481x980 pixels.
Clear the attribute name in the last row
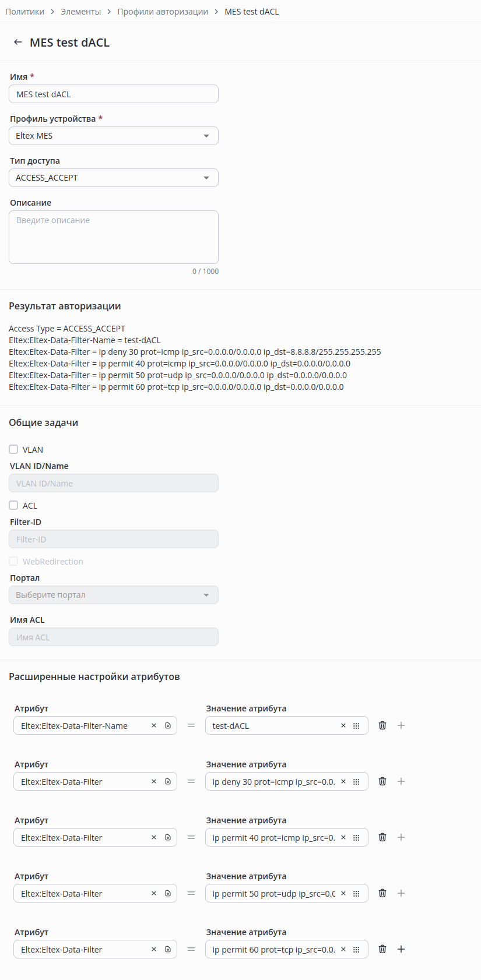coord(154,949)
